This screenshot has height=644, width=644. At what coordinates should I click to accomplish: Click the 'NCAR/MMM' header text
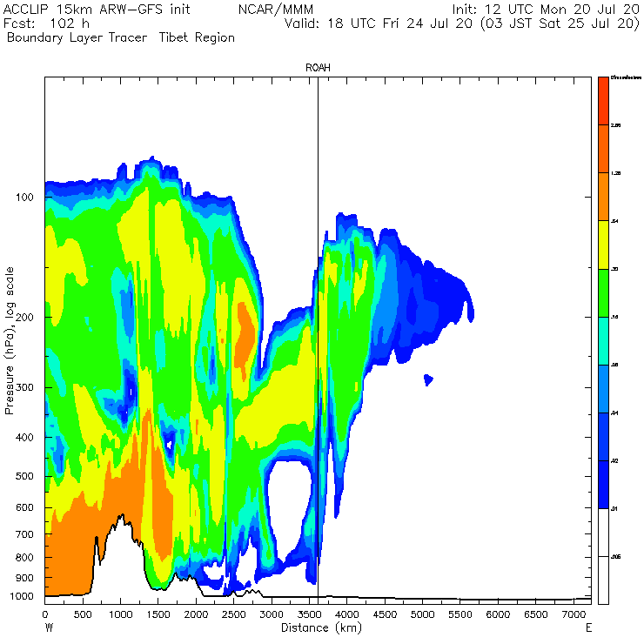(276, 9)
